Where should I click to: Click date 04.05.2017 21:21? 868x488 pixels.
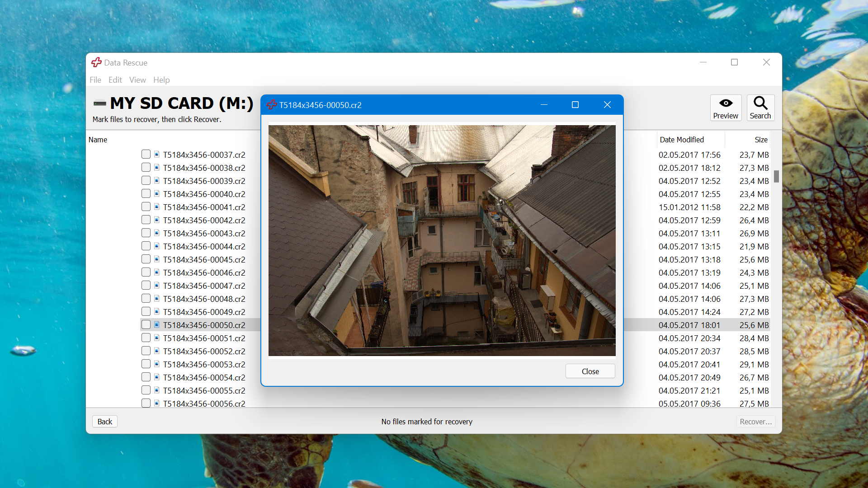689,390
